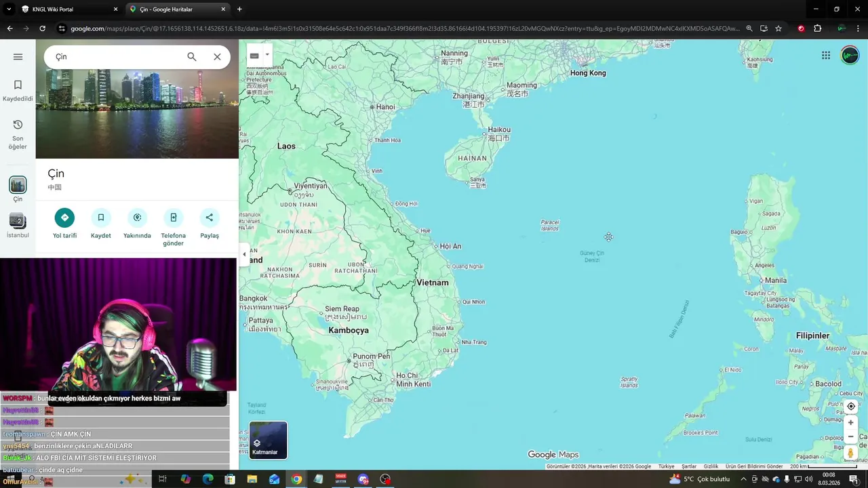Click the zoom magnifier icon in address bar
Screen dimensions: 868x488
click(749, 28)
